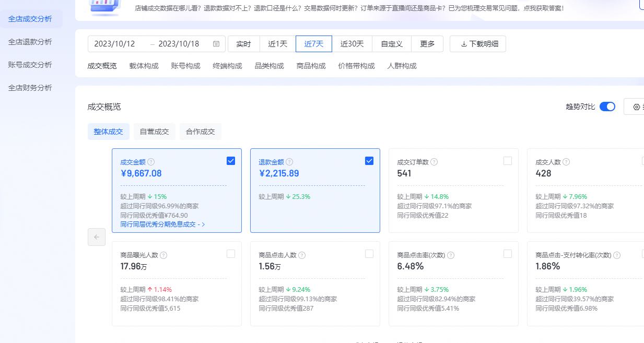Switch to the 成交概览 section tab
The image size is (644, 343).
tap(102, 66)
